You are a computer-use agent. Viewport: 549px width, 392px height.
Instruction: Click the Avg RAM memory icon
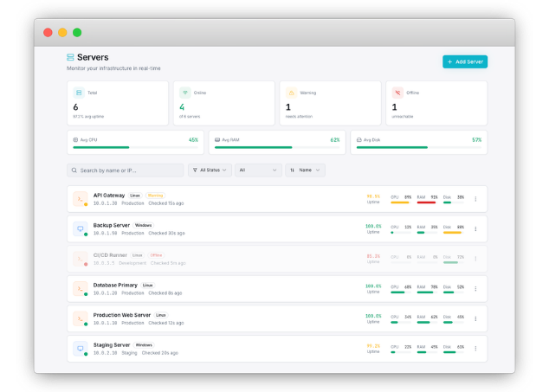pos(217,139)
